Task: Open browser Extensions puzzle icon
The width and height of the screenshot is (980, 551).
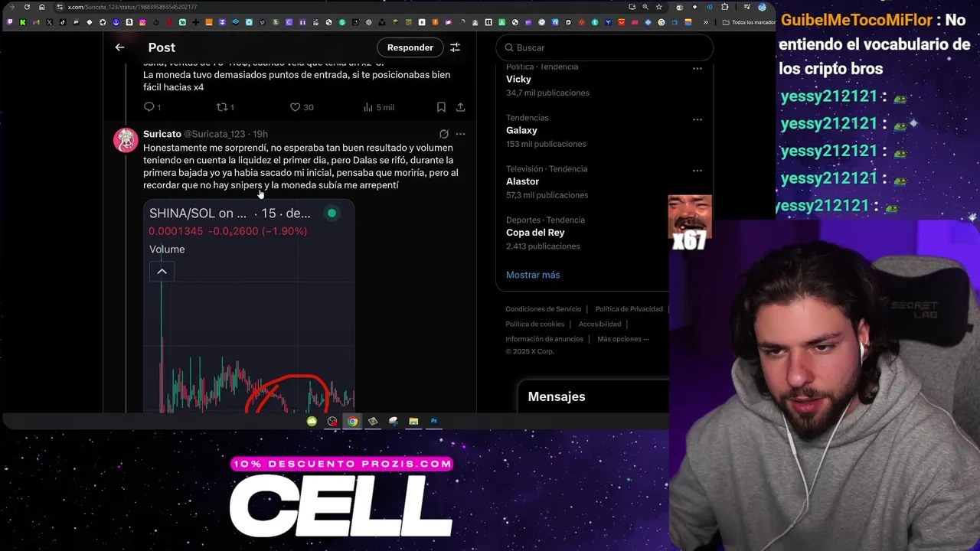Action: pos(725,7)
